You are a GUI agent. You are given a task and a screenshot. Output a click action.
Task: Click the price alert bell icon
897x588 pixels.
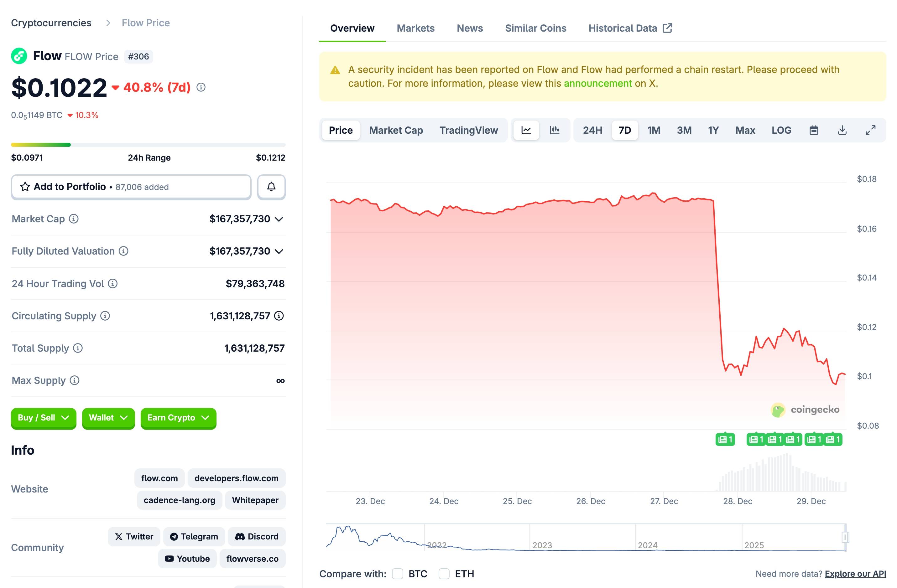pos(271,187)
